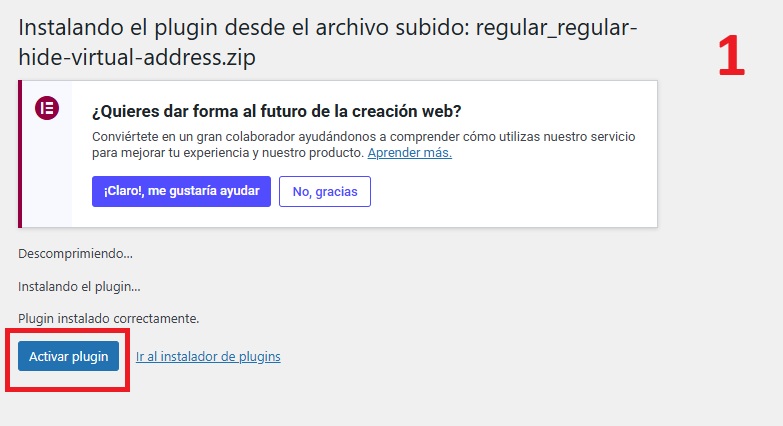
Task: Decline by clicking "No, gracias"
Action: coord(325,191)
